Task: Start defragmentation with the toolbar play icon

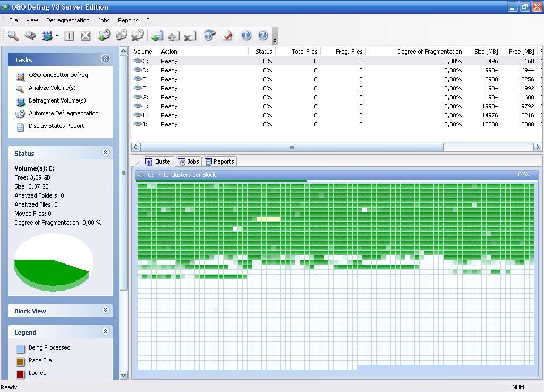Action: coord(47,36)
